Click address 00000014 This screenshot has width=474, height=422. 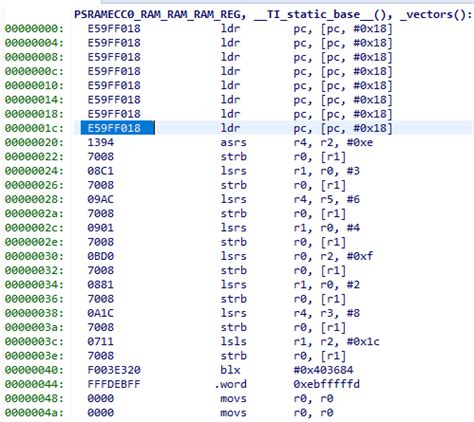coord(34,100)
